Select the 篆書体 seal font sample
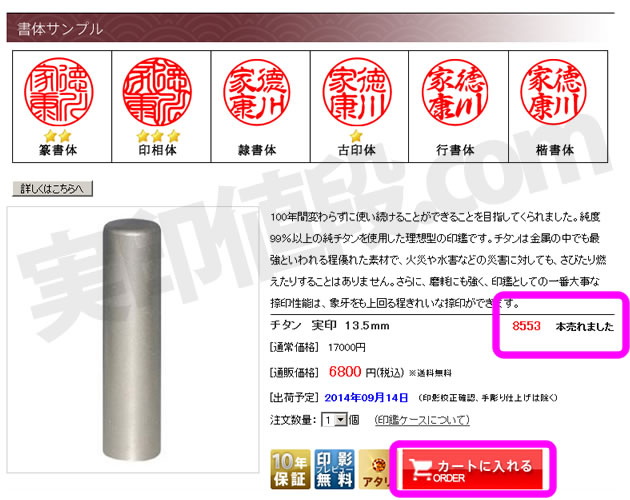The height and width of the screenshot is (500, 630). [x=62, y=107]
